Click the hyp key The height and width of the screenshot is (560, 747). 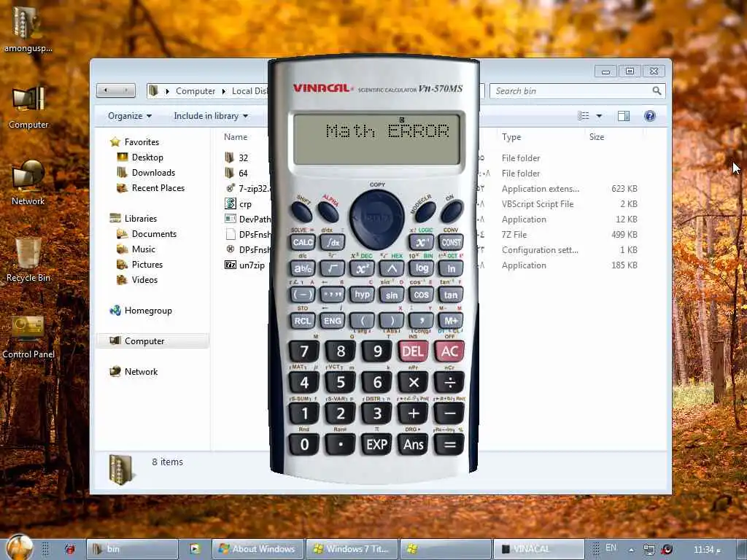[362, 295]
